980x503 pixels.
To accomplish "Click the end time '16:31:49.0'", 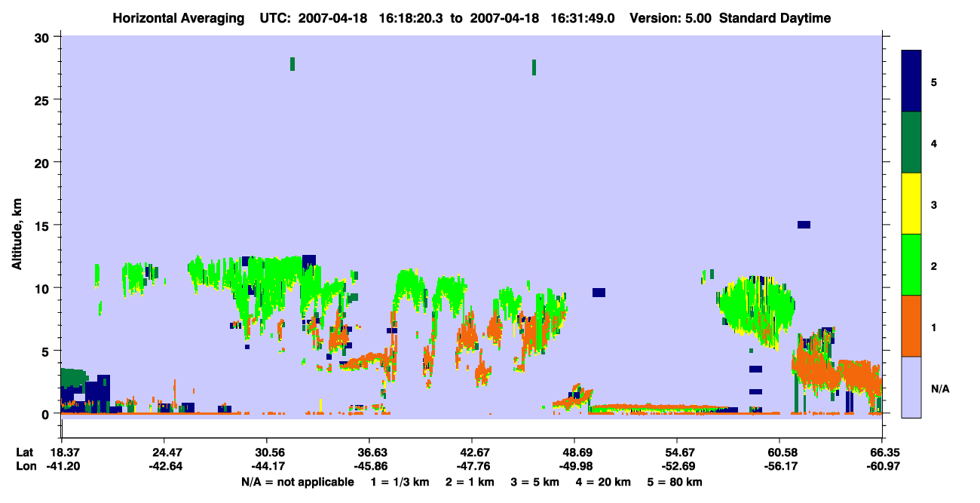I will [584, 18].
